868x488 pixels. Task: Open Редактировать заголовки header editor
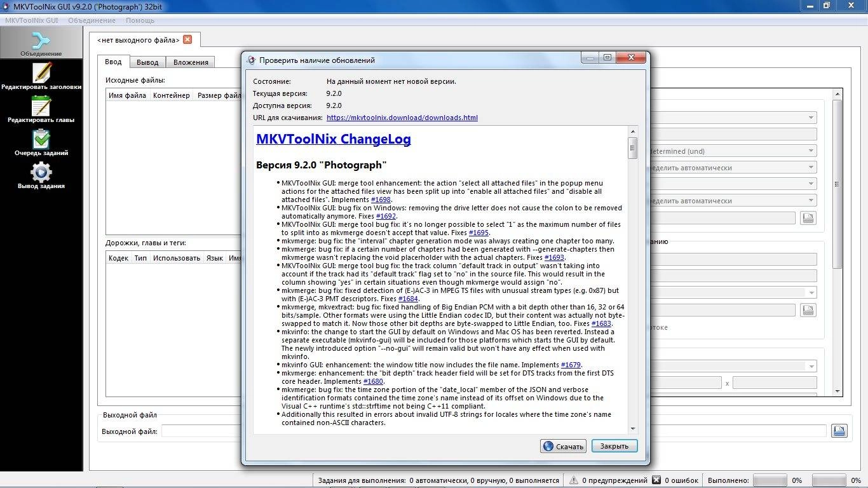coord(41,76)
